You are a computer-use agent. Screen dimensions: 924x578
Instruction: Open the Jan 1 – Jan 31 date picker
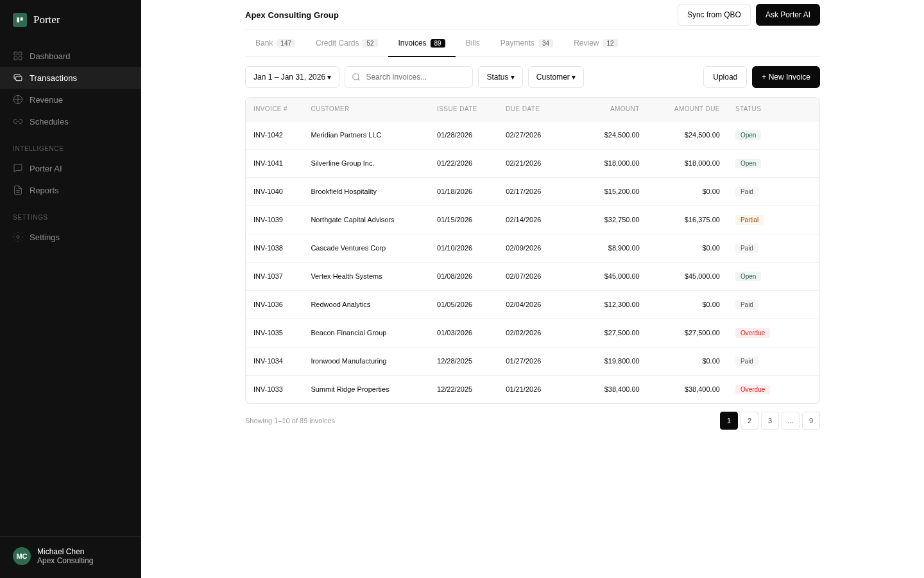click(292, 77)
